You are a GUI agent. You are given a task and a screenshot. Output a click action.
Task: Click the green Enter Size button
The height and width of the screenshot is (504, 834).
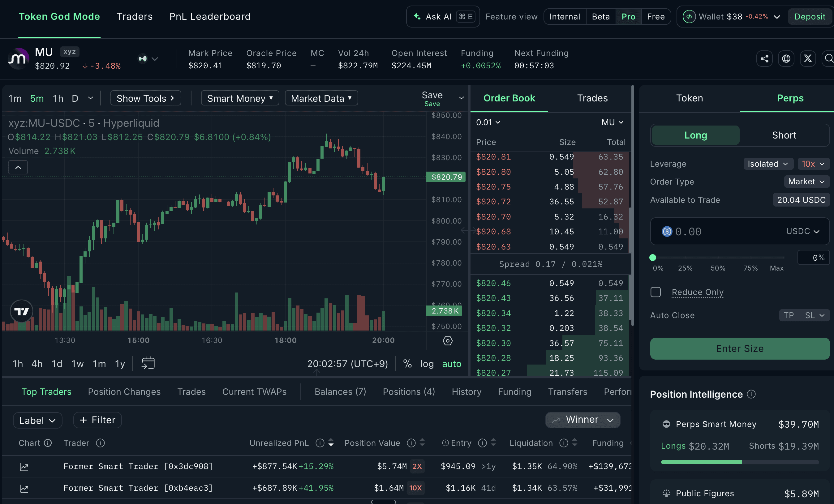[x=740, y=348]
